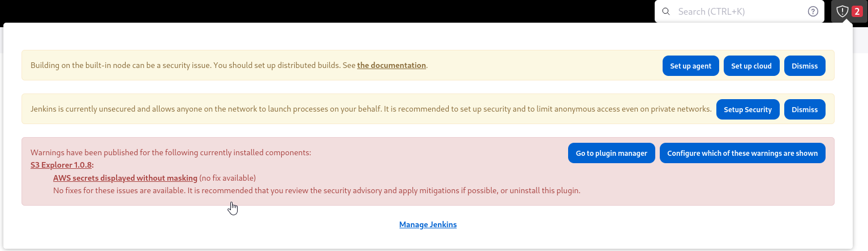Dismiss the built-in node warning

tap(805, 66)
